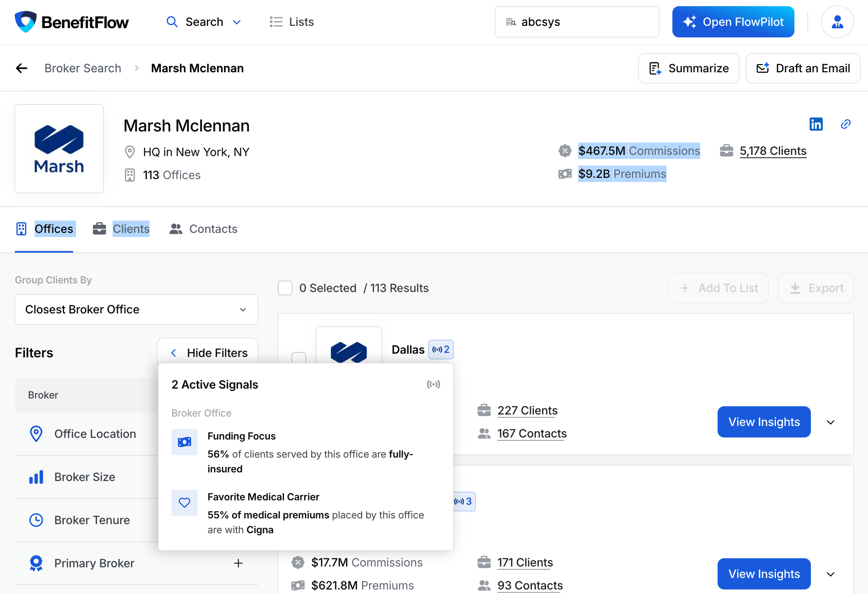The height and width of the screenshot is (594, 868).
Task: Open the 167 Contacts link
Action: [532, 433]
